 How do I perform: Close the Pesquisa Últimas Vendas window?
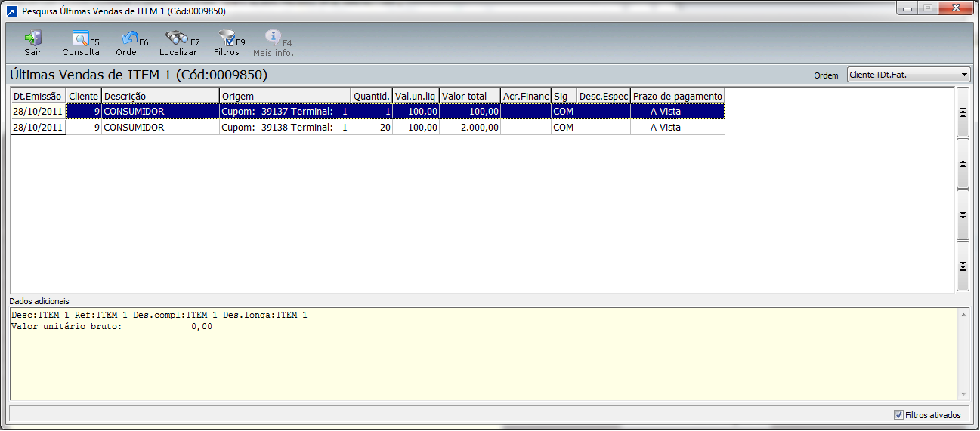pyautogui.click(x=956, y=8)
